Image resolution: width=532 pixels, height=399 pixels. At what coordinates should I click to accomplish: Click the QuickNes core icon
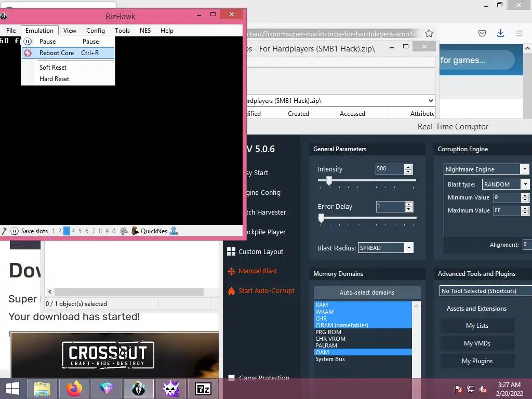(135, 231)
